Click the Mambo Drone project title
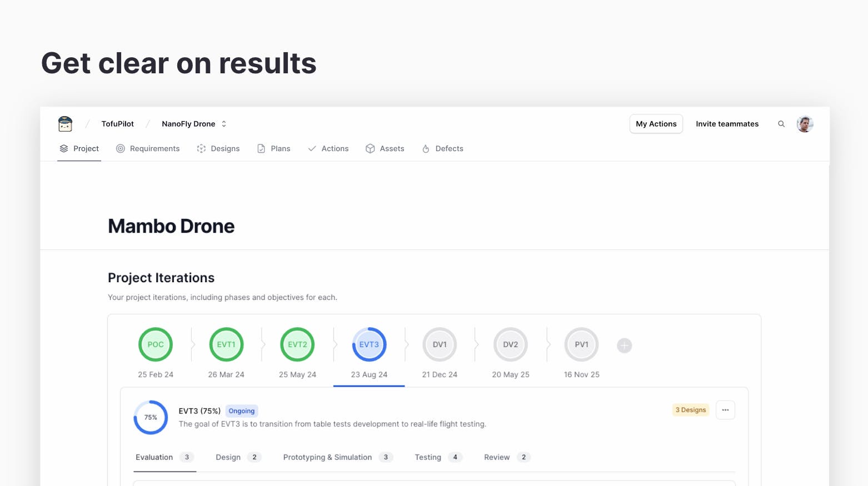Viewport: 868px width, 486px height. click(x=171, y=226)
